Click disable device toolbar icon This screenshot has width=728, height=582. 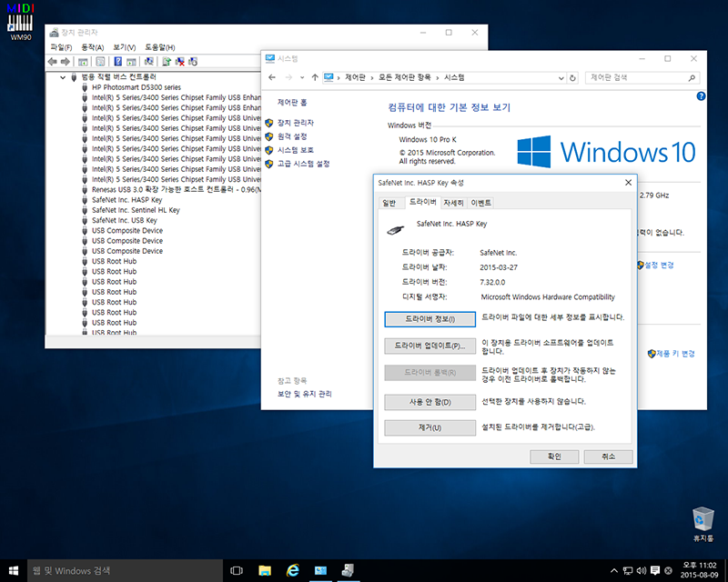coord(193,62)
